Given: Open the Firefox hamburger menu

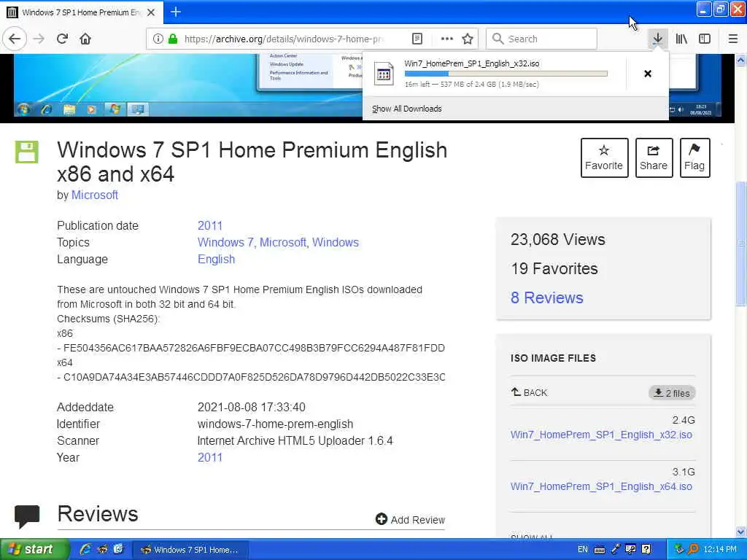Looking at the screenshot, I should pos(732,39).
